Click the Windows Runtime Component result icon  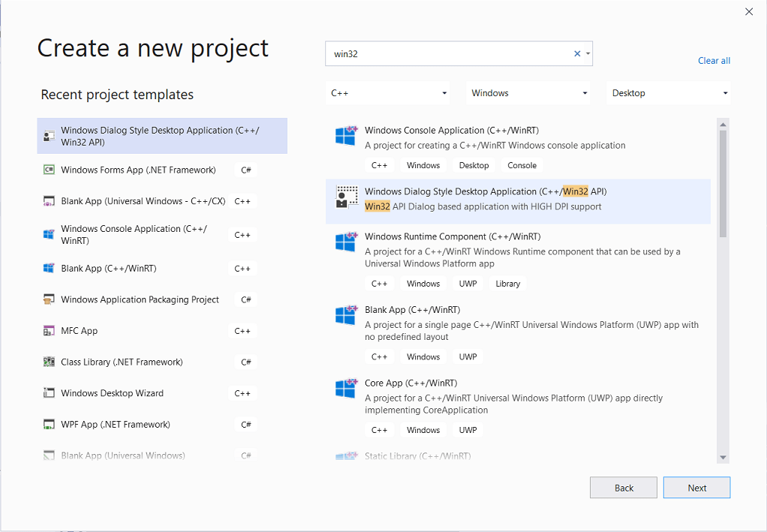[x=346, y=242]
